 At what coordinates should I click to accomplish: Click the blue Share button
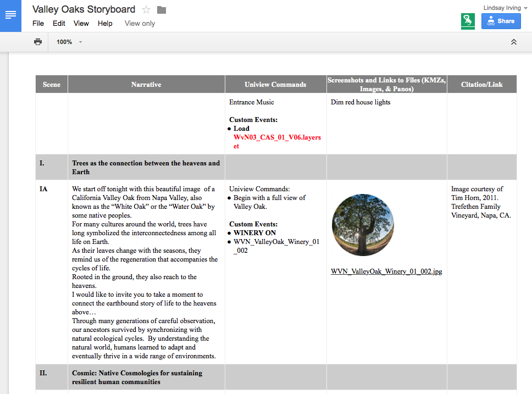click(501, 21)
